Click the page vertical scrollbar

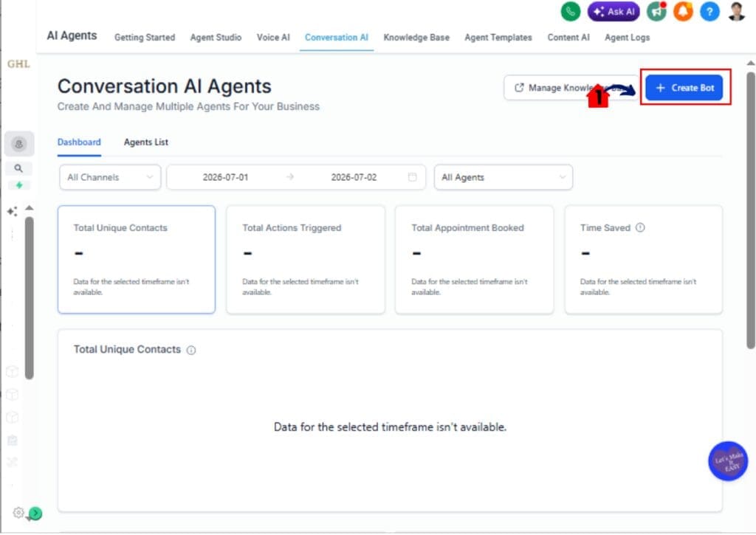(x=751, y=210)
